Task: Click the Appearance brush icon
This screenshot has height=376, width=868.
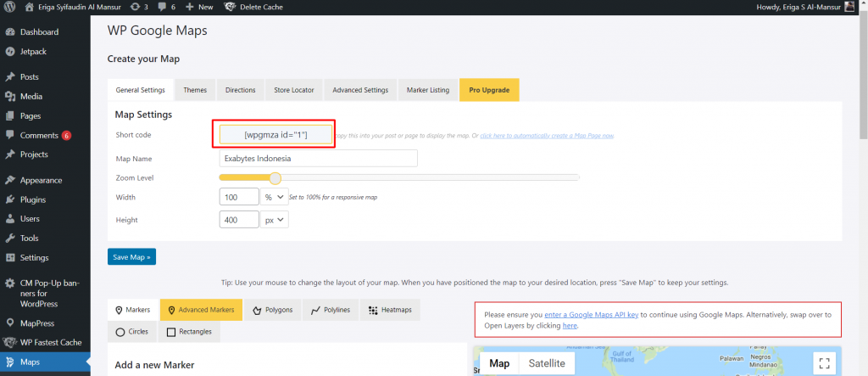Action: 10,180
